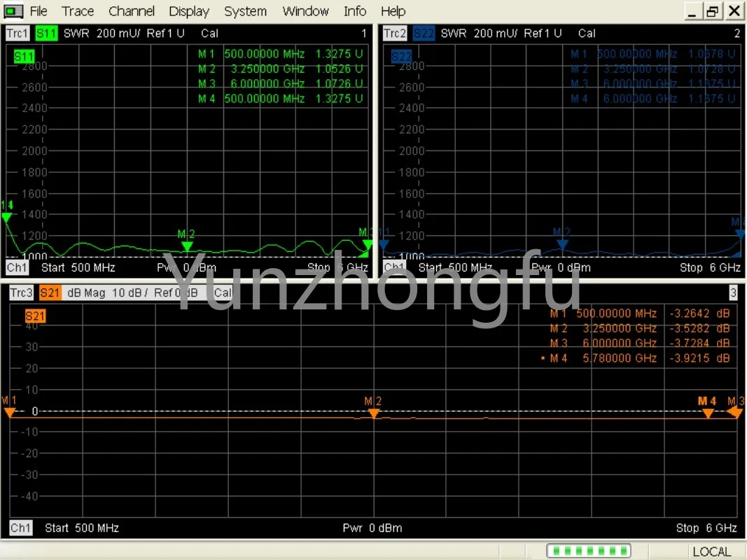747x560 pixels.
Task: Select marker M2 triangle on S22 trace
Action: click(x=562, y=244)
